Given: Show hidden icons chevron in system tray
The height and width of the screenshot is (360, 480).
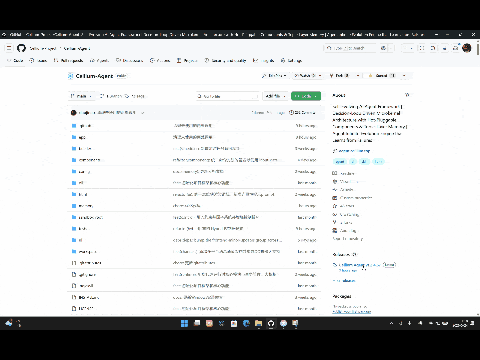Looking at the screenshot, I should pos(391,323).
